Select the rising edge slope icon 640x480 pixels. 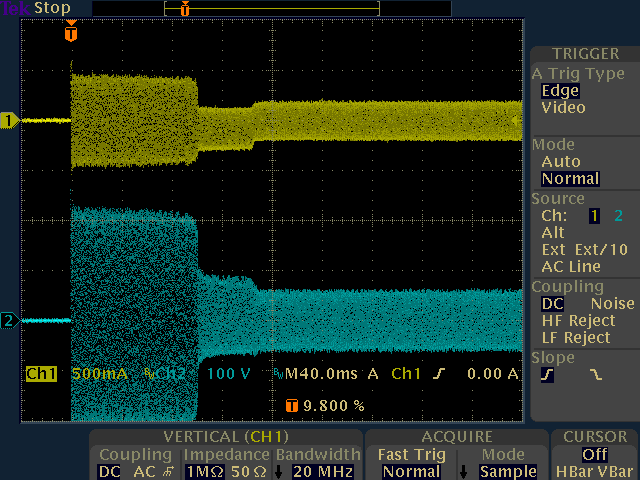(547, 375)
